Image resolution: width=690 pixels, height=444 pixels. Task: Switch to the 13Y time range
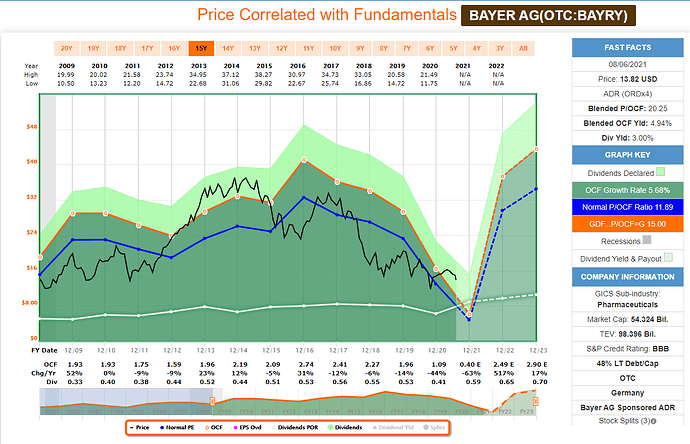tap(255, 48)
